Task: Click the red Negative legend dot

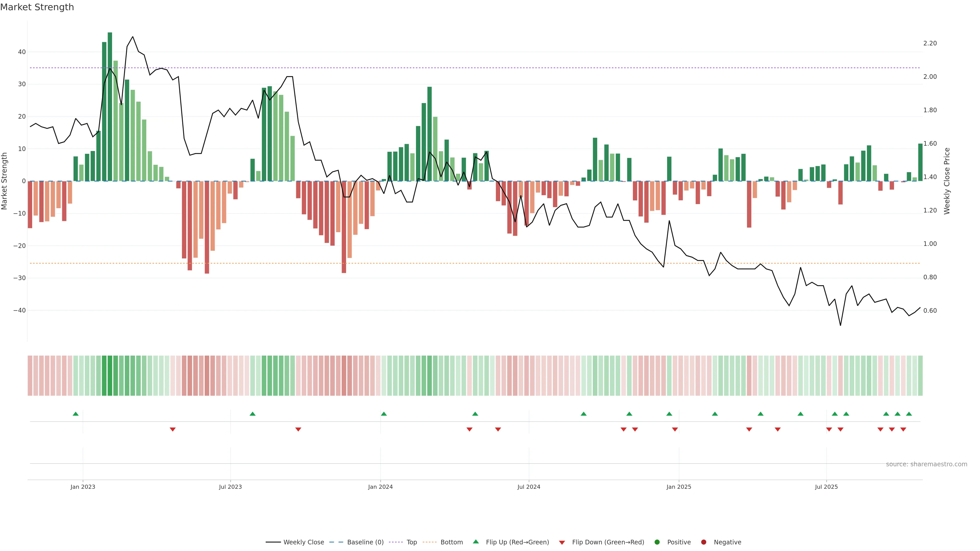Action: [x=703, y=542]
